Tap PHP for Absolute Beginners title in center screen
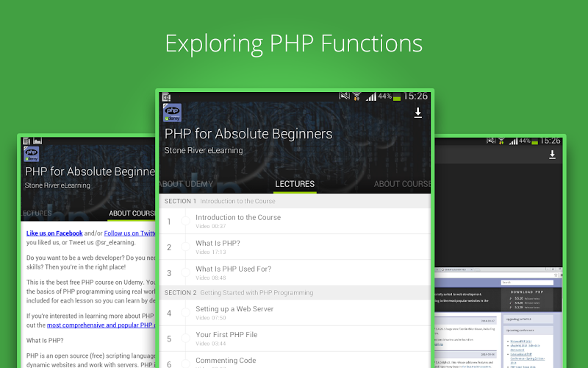The image size is (588, 368). 248,134
